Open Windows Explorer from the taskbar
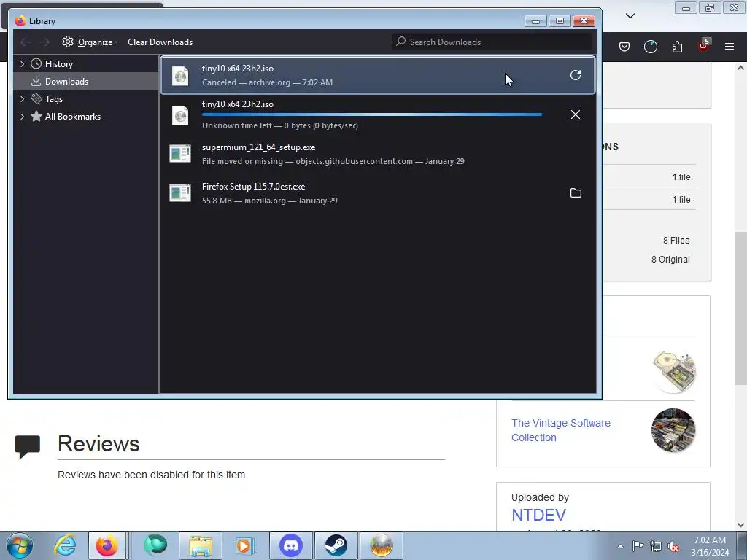This screenshot has height=560, width=747. pos(201,545)
